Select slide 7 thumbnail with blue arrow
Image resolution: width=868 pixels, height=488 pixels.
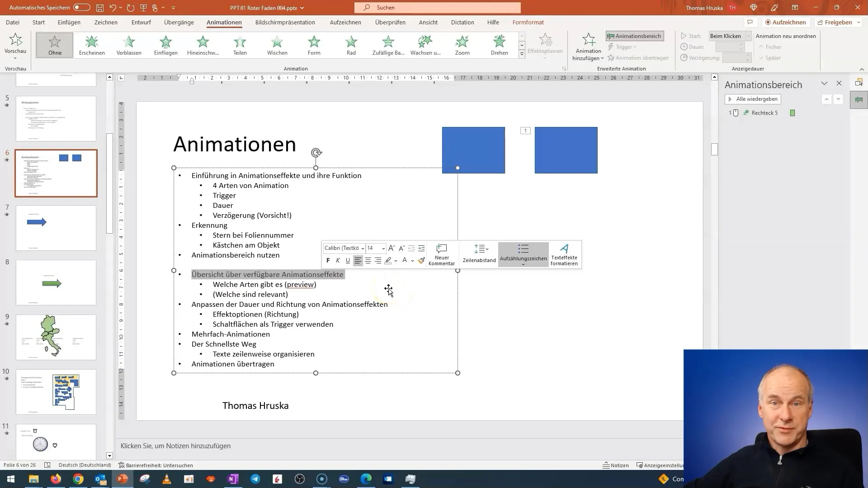[56, 228]
